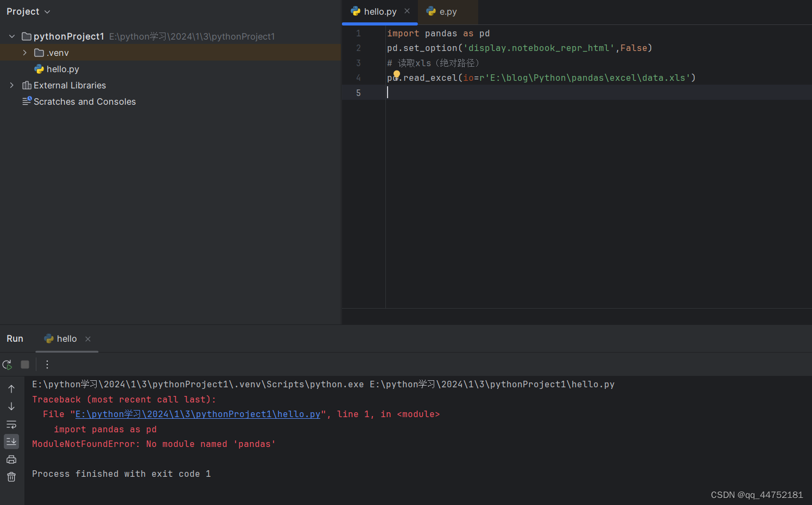The height and width of the screenshot is (505, 812).
Task: Toggle soft-wrap in run console
Action: tap(11, 424)
